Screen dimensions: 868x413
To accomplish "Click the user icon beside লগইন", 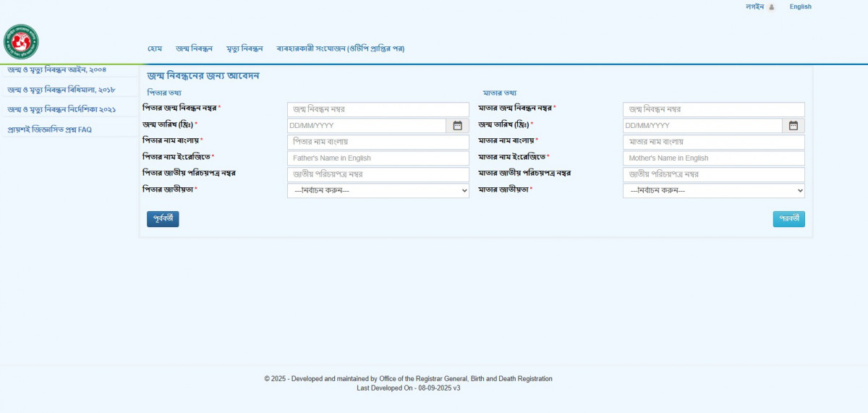I will (x=771, y=7).
